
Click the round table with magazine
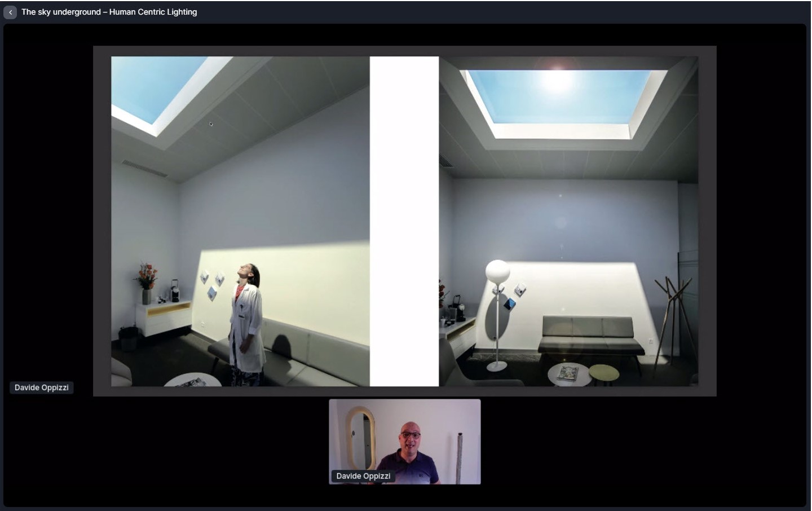[568, 374]
